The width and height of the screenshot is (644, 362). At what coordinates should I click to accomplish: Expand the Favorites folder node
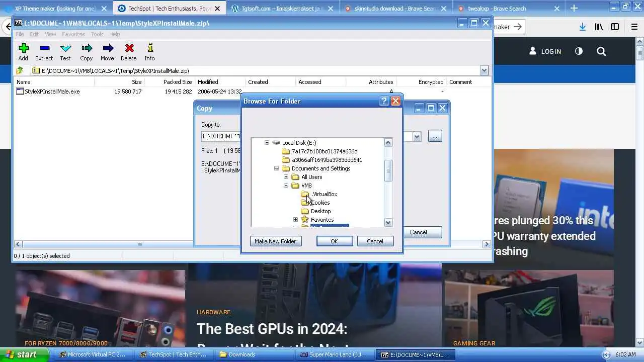pos(295,220)
